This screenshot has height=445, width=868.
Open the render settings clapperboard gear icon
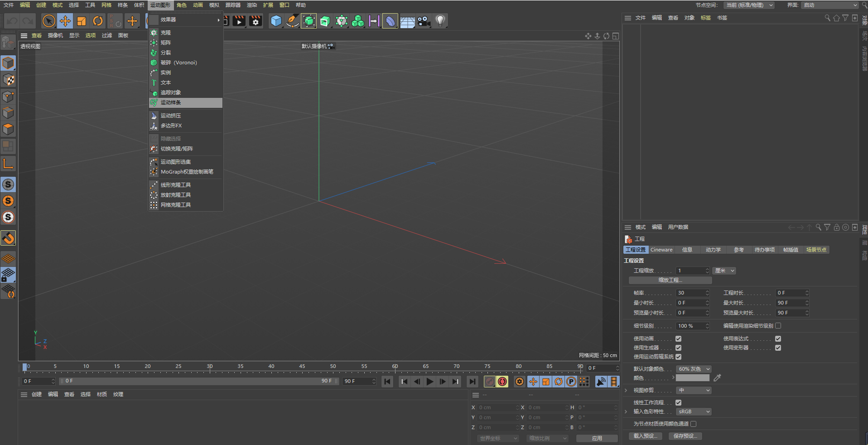pyautogui.click(x=256, y=21)
